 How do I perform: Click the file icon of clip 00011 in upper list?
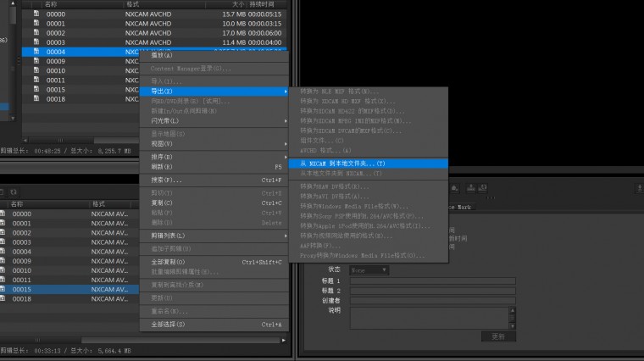pyautogui.click(x=36, y=80)
